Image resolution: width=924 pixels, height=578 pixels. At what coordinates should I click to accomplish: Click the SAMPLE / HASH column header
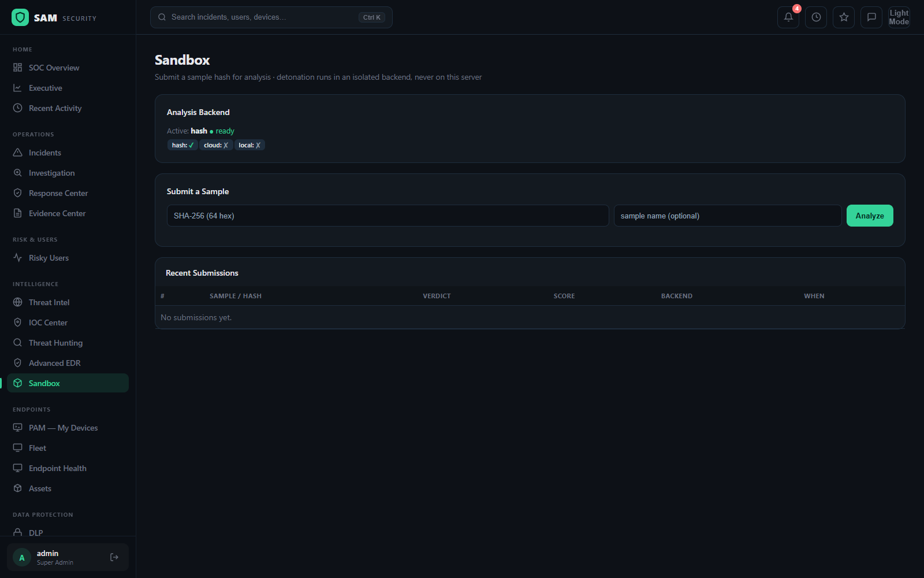(x=236, y=296)
